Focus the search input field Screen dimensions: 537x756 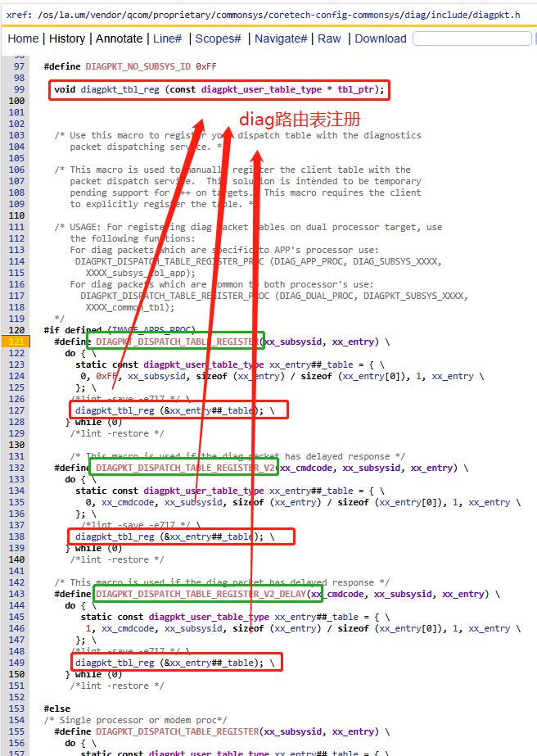coord(472,38)
